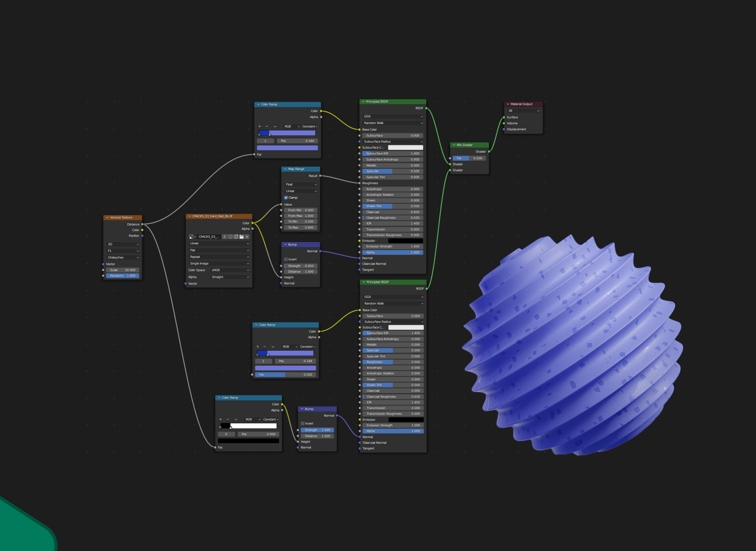Unlink image with the X icon
The image size is (756, 551).
tap(247, 237)
